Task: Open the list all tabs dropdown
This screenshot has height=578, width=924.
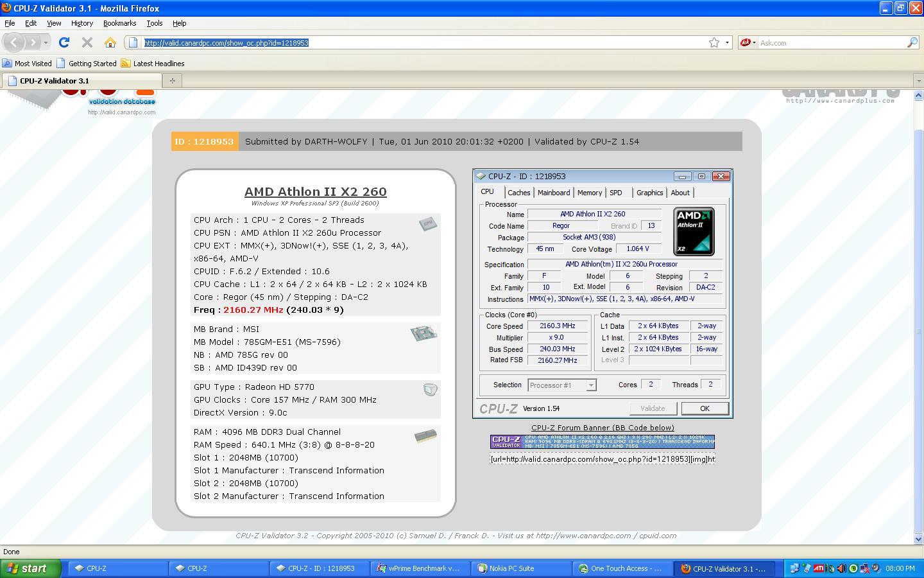Action: point(918,81)
